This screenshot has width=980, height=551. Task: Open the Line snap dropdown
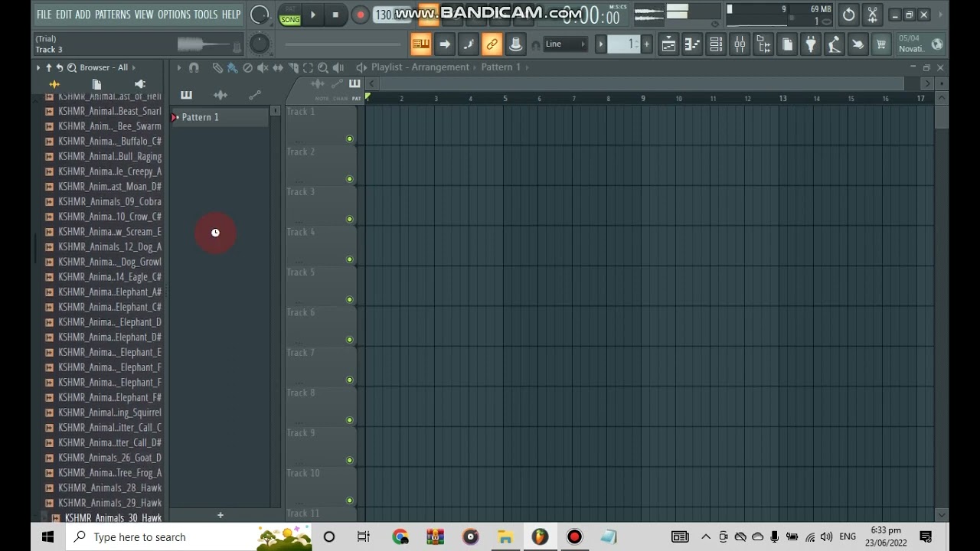click(x=564, y=44)
